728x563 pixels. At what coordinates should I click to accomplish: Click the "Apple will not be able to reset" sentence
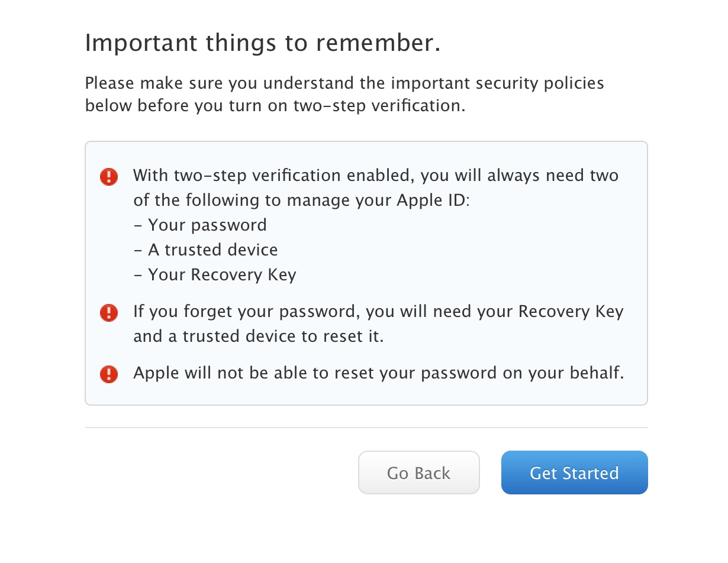378,373
